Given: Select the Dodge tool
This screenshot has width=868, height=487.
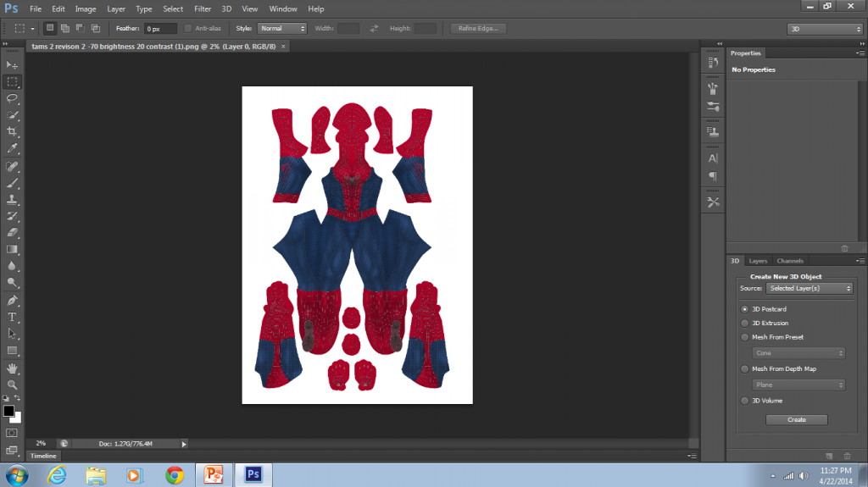Looking at the screenshot, I should click(12, 283).
